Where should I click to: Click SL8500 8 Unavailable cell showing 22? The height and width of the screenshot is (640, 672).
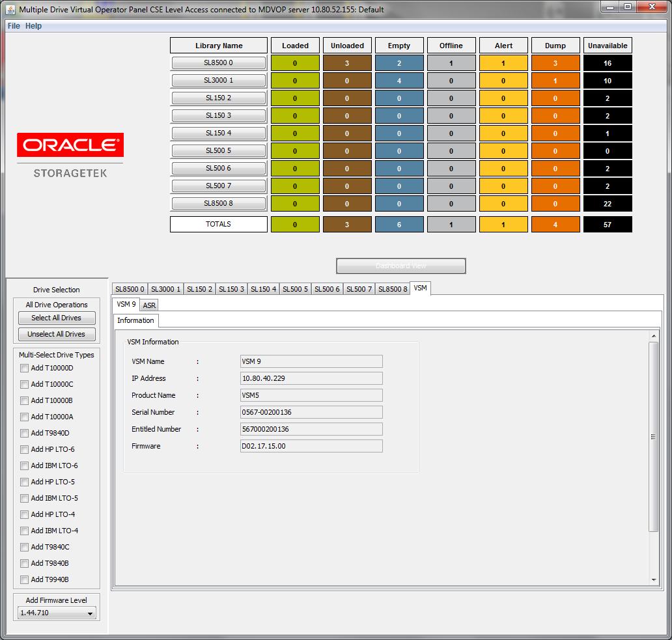[x=608, y=204]
